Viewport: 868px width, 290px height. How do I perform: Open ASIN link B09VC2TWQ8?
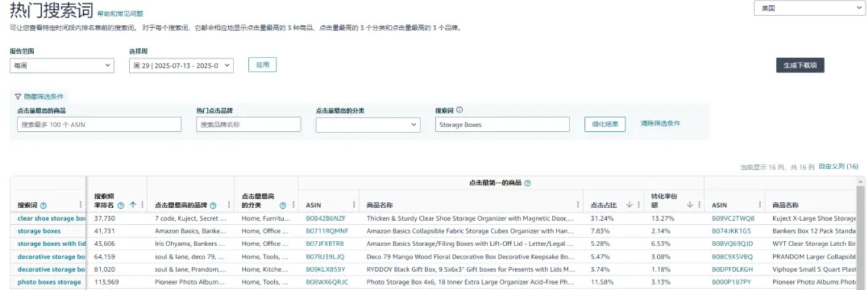733,218
